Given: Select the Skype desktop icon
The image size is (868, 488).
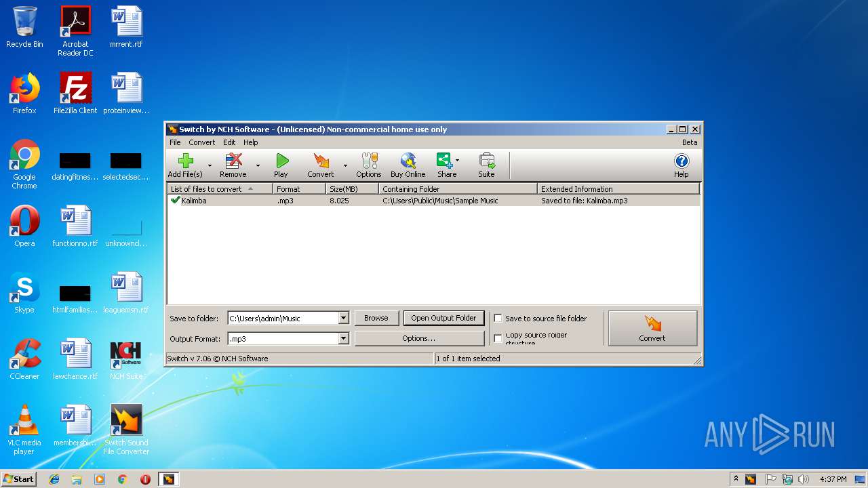Looking at the screenshot, I should tap(24, 293).
